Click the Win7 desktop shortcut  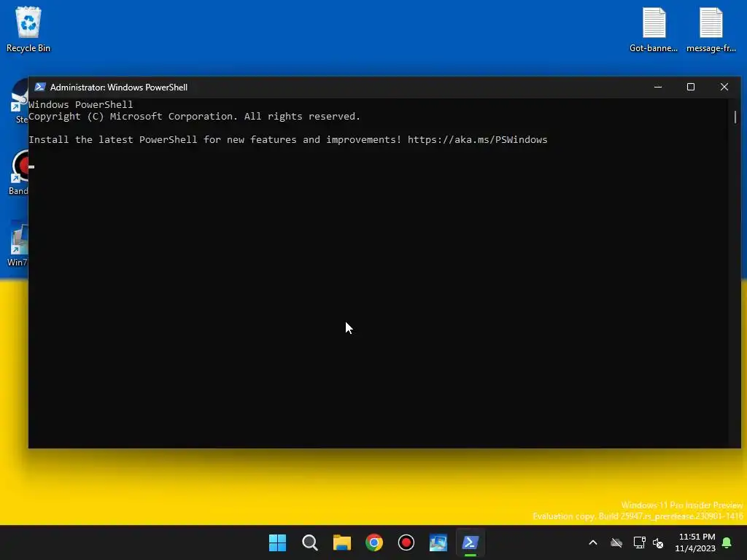click(18, 244)
